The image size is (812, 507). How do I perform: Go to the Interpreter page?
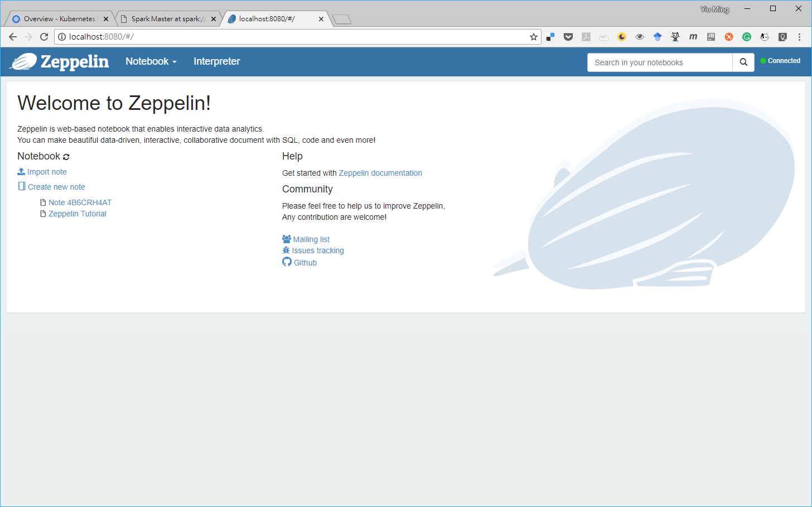(x=216, y=61)
